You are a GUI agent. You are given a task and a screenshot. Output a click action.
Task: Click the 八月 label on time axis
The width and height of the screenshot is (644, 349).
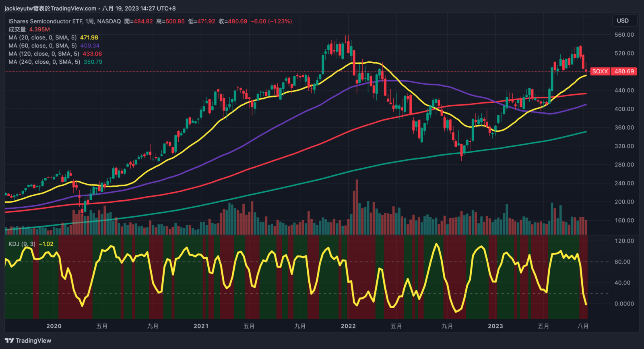click(x=583, y=326)
